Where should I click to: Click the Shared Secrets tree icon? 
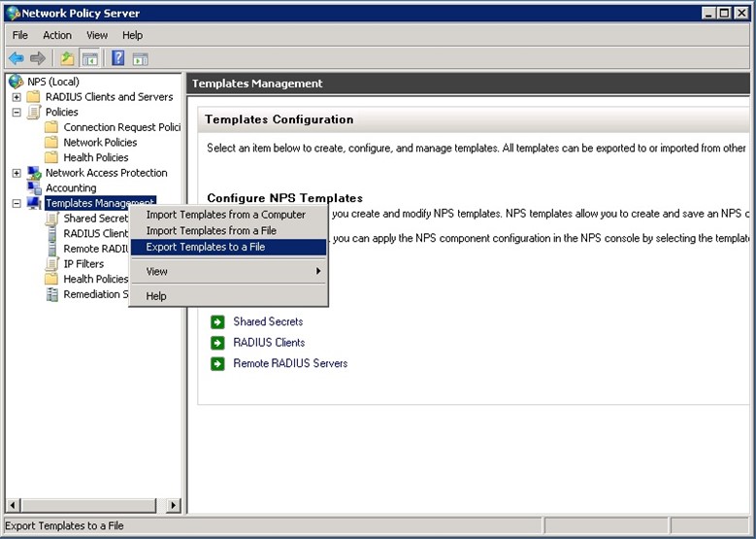51,219
